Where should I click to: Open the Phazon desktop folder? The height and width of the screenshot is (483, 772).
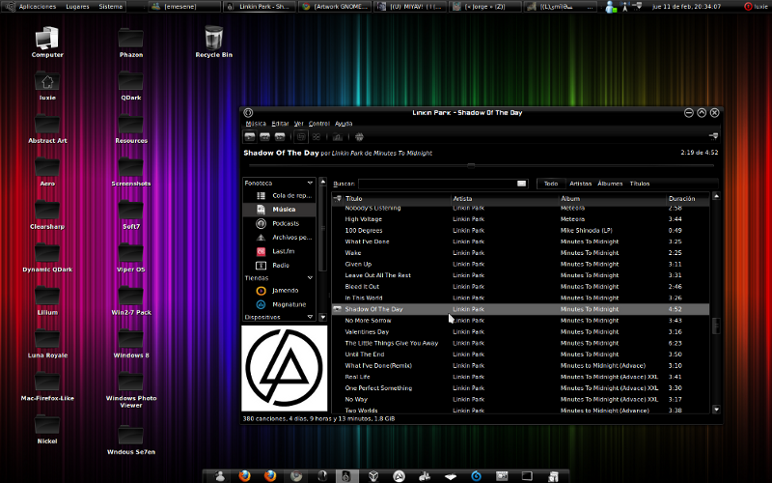(x=131, y=43)
